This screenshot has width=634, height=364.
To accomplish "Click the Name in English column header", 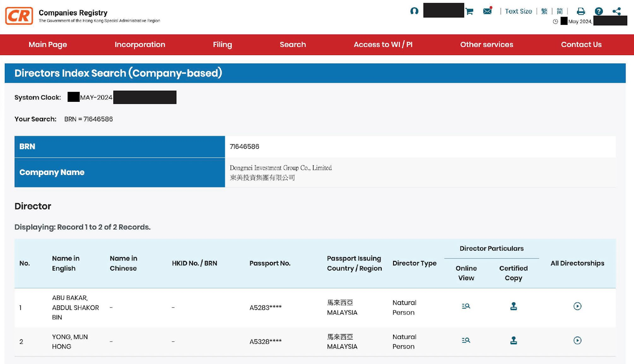I will pyautogui.click(x=66, y=263).
